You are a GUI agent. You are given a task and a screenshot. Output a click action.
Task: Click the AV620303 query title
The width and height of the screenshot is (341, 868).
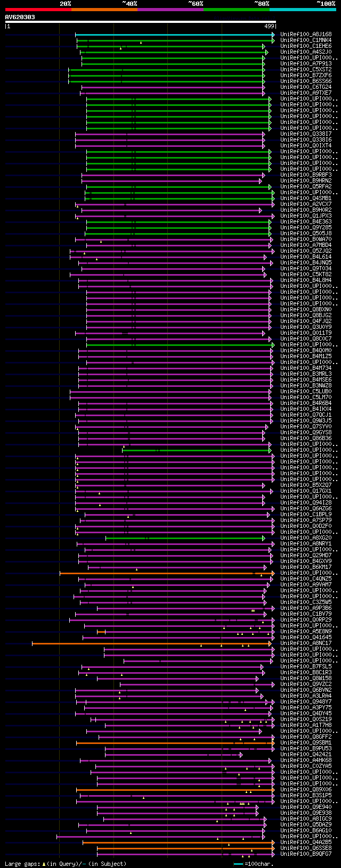coord(20,17)
